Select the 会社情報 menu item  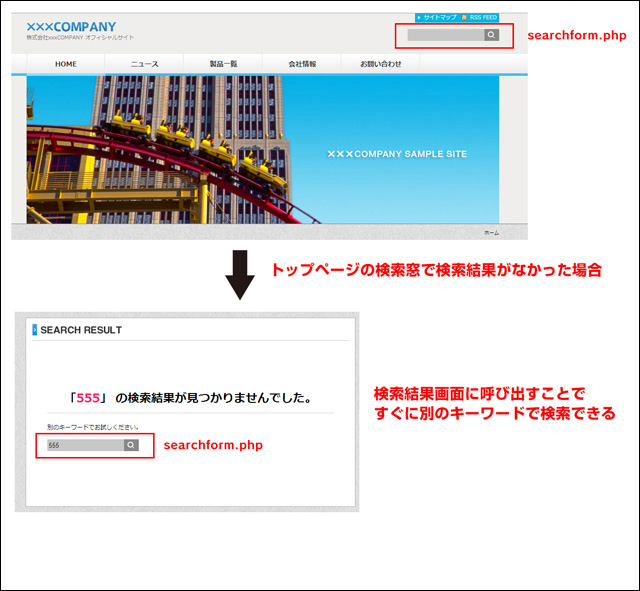coord(302,64)
